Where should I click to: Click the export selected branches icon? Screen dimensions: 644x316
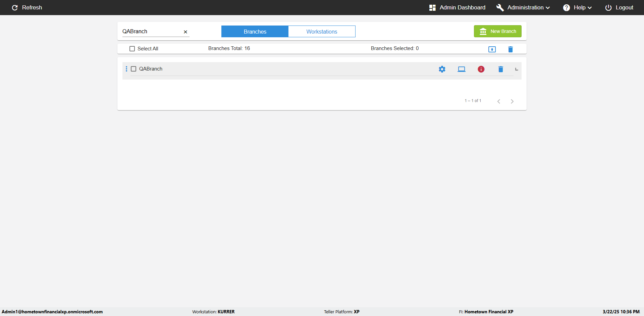click(x=492, y=49)
